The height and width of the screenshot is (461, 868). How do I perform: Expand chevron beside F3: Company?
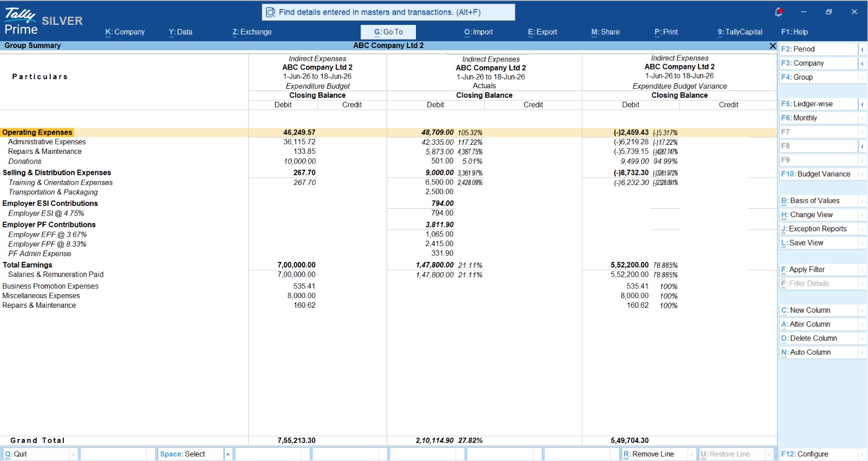tap(862, 63)
